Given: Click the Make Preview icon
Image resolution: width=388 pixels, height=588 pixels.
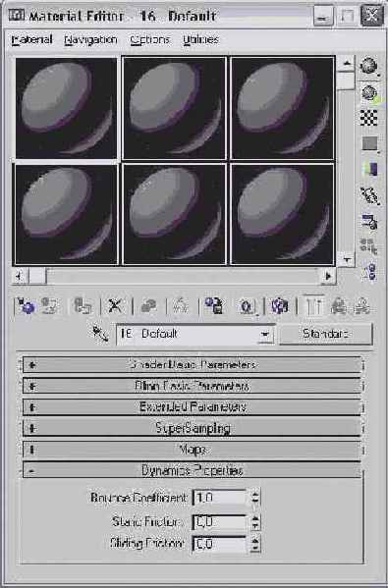Looking at the screenshot, I should click(x=369, y=195).
